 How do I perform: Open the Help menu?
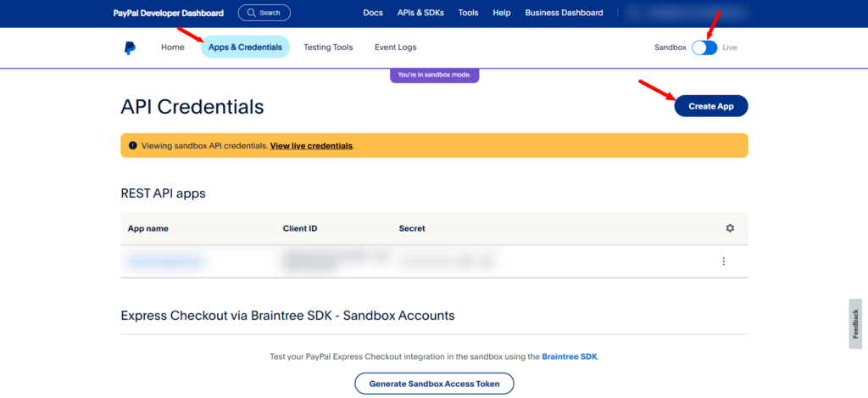click(502, 13)
